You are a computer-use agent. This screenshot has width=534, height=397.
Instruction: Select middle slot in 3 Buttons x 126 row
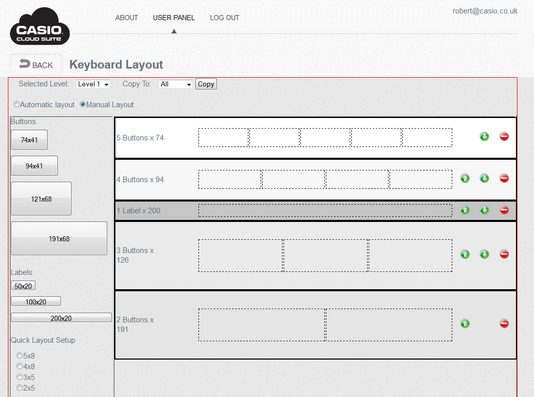(x=325, y=255)
